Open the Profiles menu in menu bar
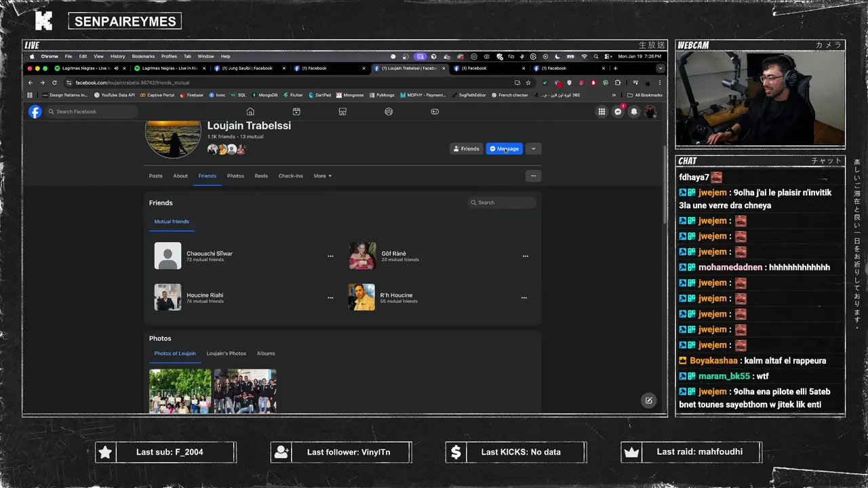 [169, 56]
